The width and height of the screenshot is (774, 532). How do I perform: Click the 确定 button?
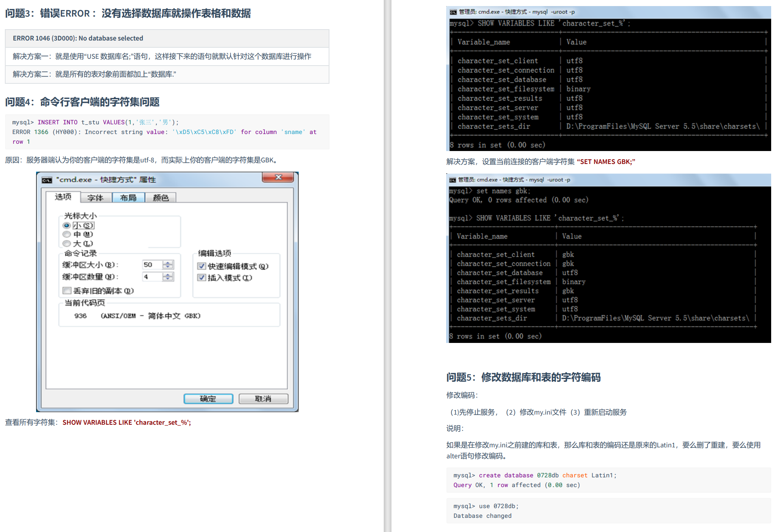tap(208, 398)
